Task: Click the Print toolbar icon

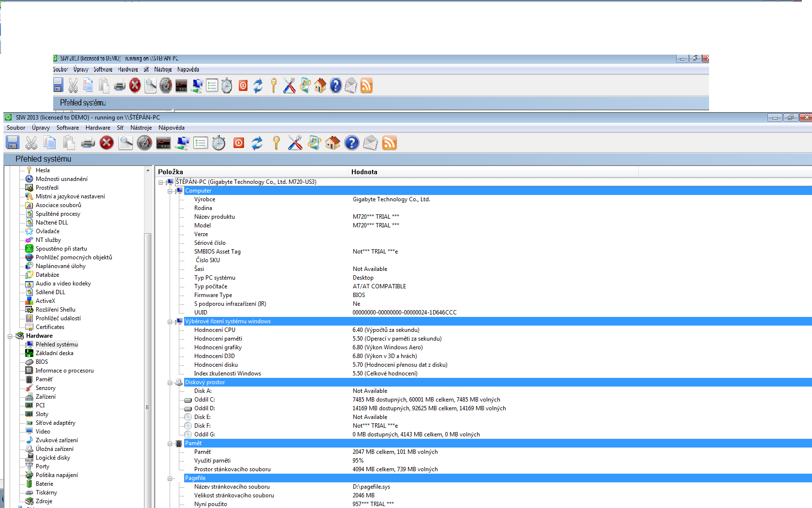Action: point(88,143)
